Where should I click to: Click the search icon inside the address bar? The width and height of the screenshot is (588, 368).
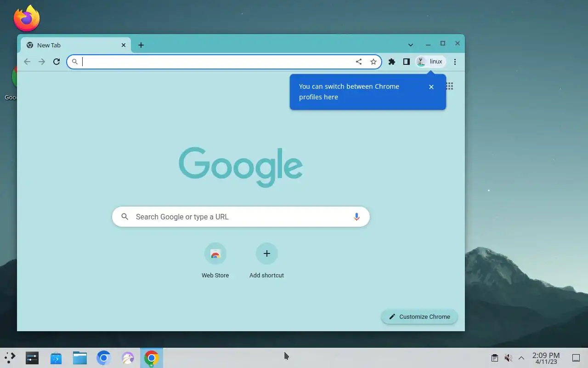[75, 62]
